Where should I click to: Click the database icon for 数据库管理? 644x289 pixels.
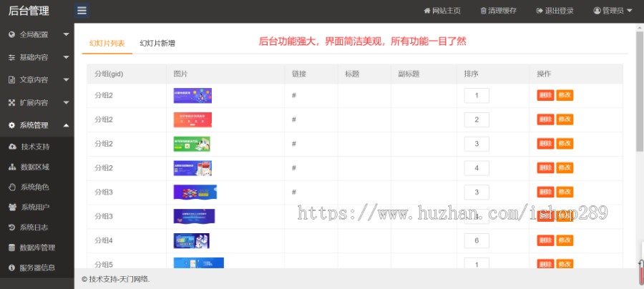coord(13,248)
